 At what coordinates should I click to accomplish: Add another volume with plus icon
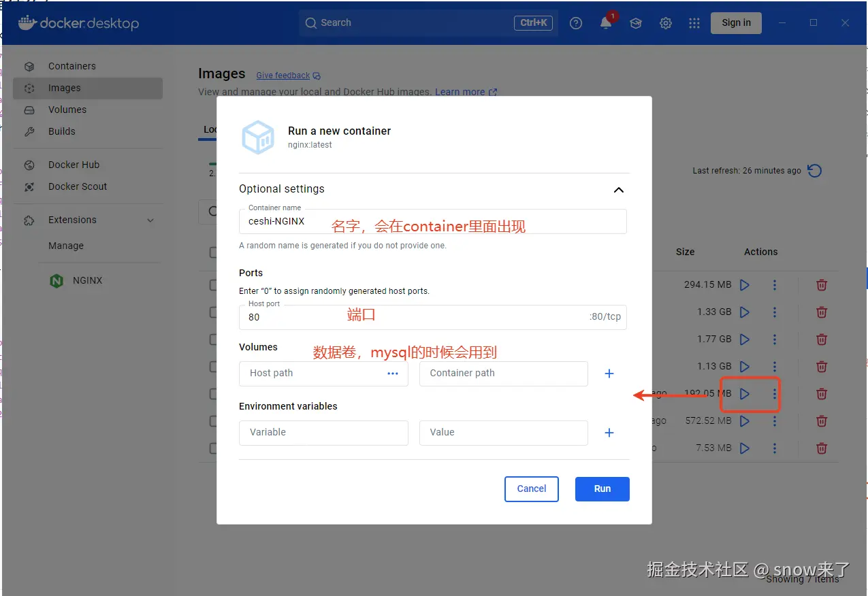(x=609, y=374)
